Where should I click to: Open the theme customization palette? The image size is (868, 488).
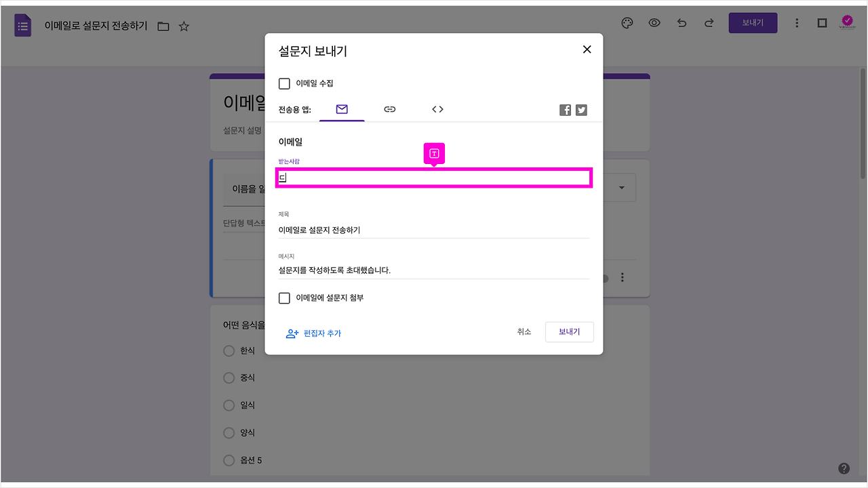[x=627, y=22]
